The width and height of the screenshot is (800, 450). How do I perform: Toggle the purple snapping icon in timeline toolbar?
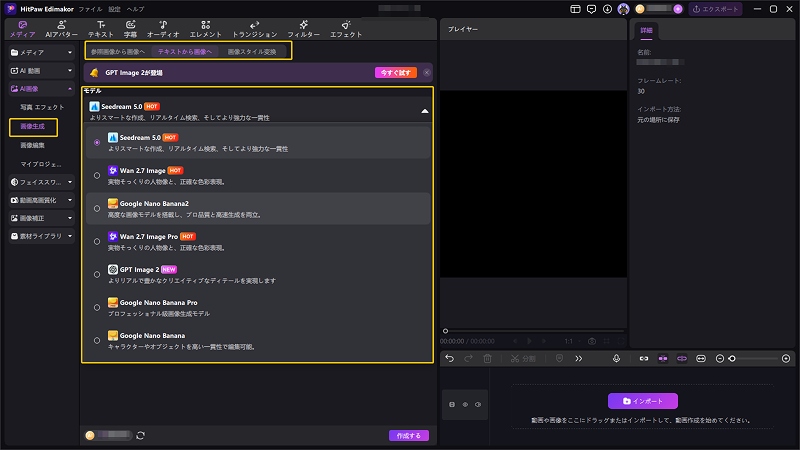tap(663, 359)
